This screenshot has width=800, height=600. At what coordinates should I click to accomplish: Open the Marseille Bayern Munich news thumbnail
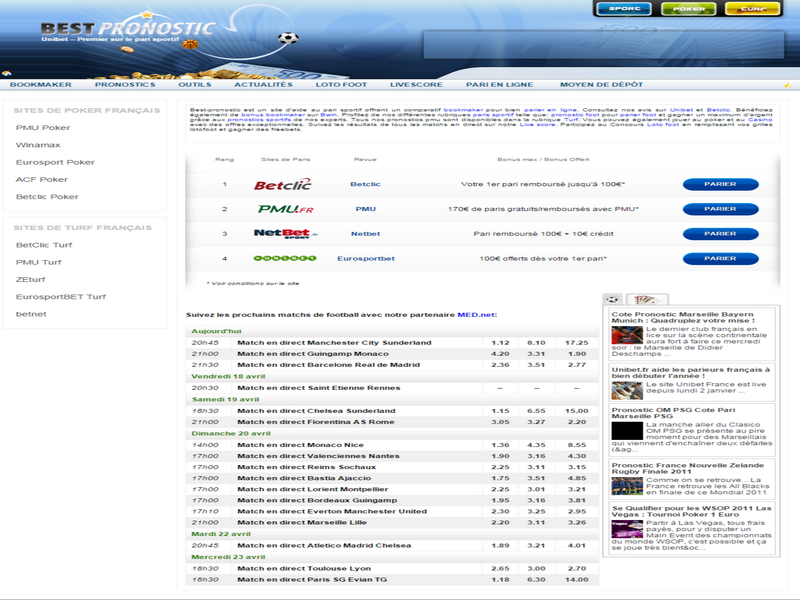(627, 335)
